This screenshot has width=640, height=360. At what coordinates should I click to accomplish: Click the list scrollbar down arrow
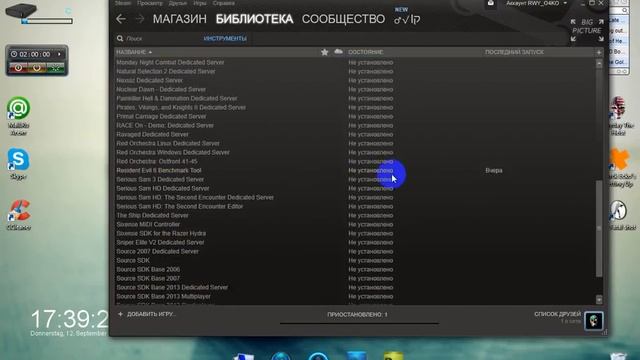pyautogui.click(x=599, y=300)
